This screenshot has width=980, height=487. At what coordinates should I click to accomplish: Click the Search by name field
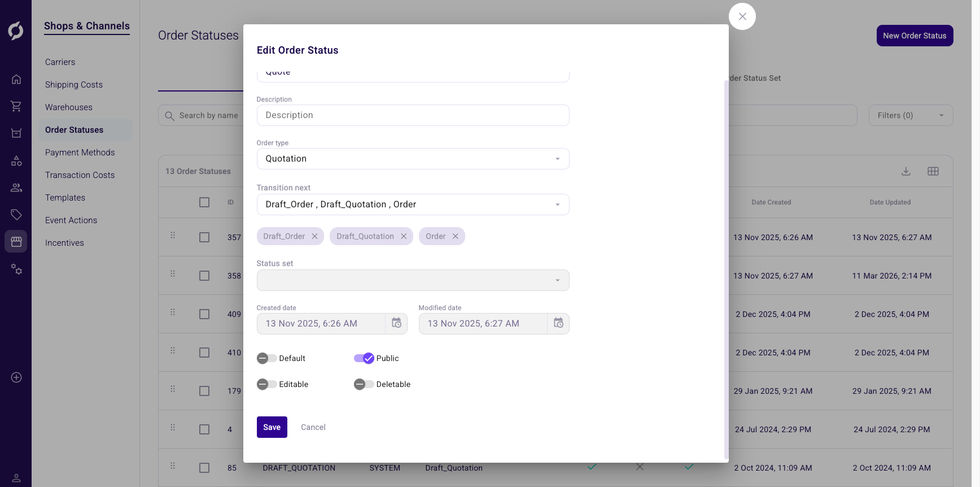tap(209, 115)
